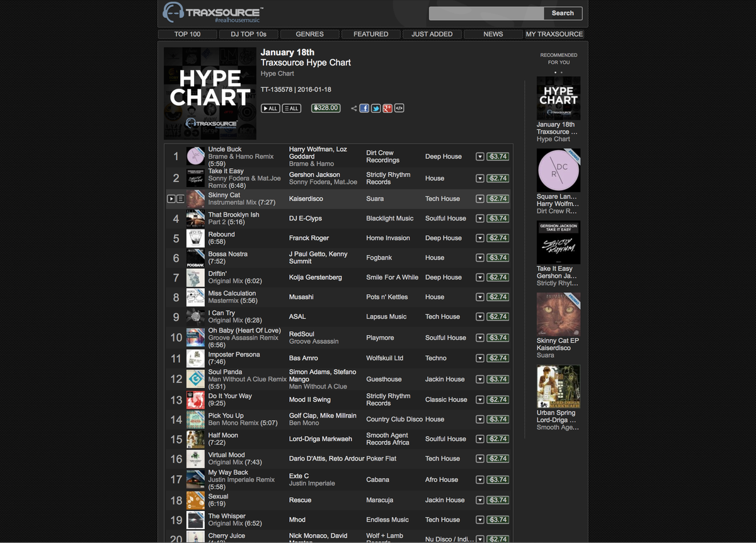The width and height of the screenshot is (756, 543).
Task: Click the Hype Chart subtitle link
Action: tap(277, 74)
